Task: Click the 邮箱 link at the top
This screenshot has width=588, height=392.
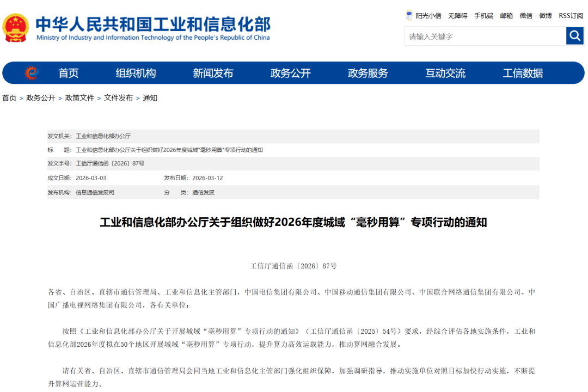Action: click(x=506, y=16)
